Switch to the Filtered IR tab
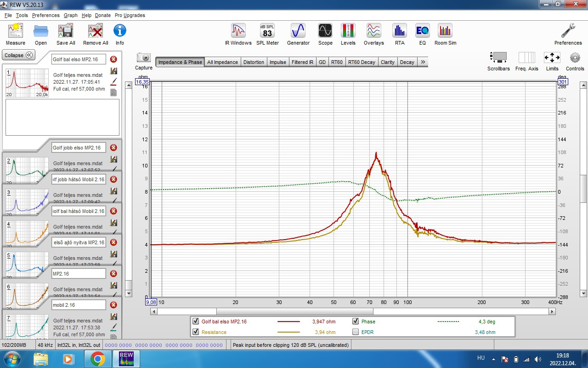This screenshot has height=368, width=588. pyautogui.click(x=302, y=62)
